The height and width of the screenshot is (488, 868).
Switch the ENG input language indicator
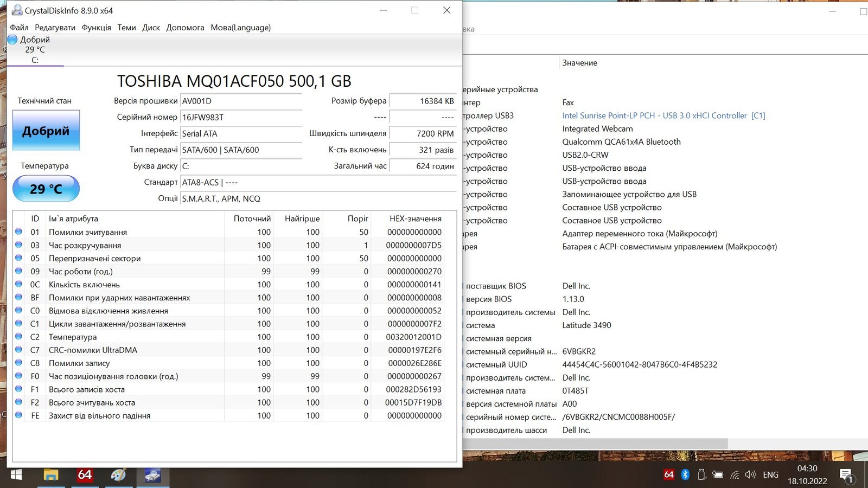pyautogui.click(x=770, y=474)
